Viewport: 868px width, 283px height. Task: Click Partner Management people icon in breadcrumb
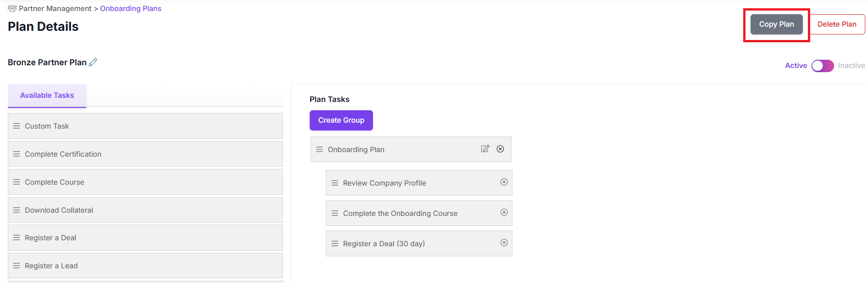12,8
